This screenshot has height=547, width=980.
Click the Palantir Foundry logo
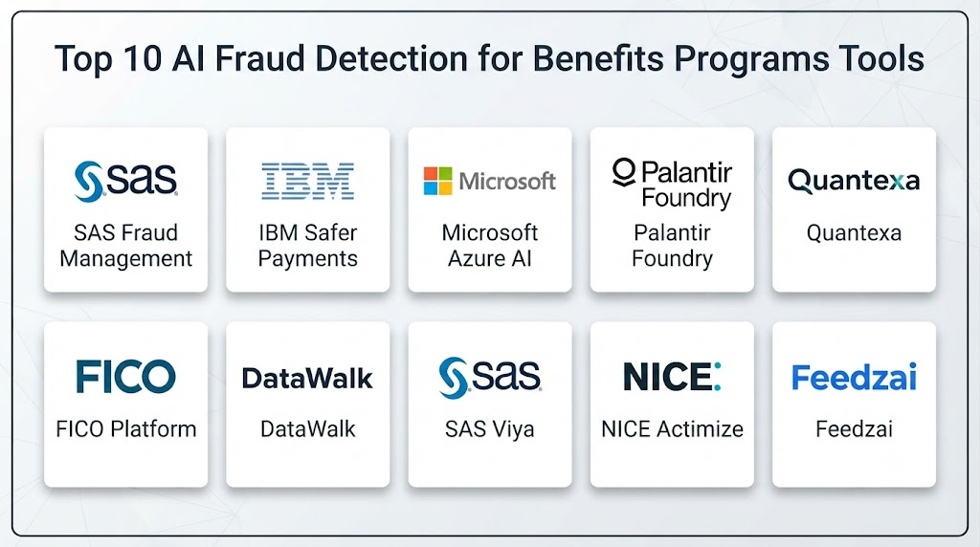click(672, 184)
